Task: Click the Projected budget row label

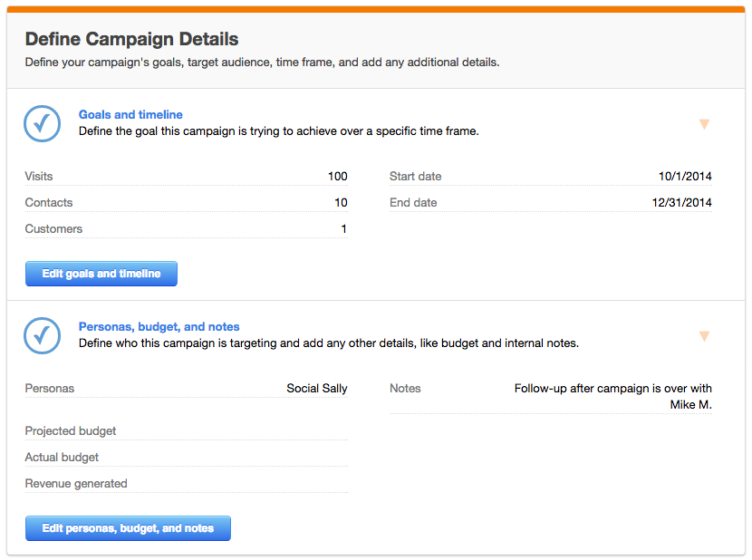Action: tap(71, 431)
